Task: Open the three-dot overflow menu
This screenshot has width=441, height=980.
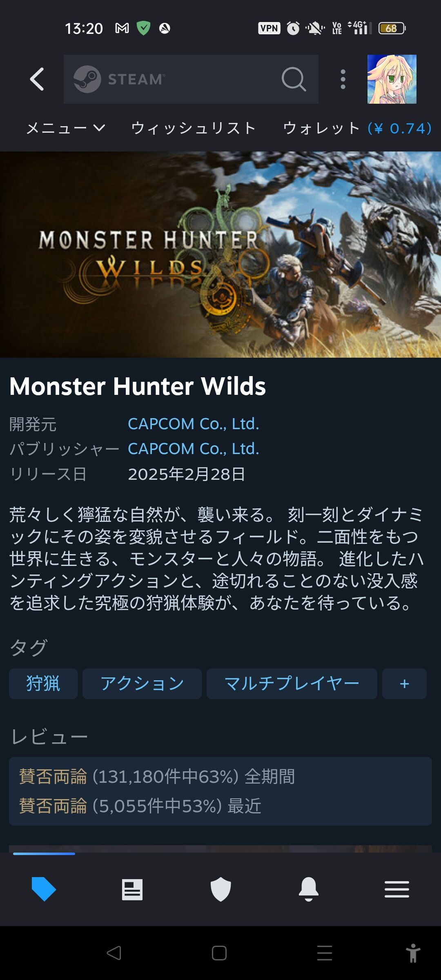Action: pyautogui.click(x=343, y=79)
